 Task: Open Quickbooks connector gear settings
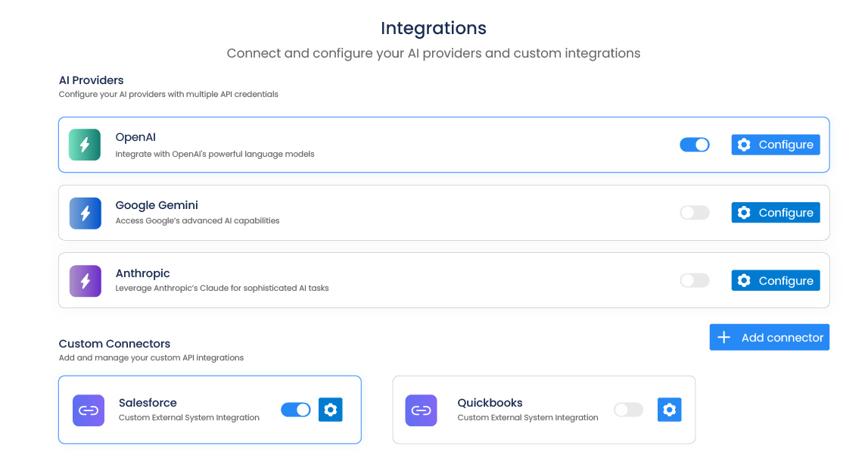click(x=669, y=410)
